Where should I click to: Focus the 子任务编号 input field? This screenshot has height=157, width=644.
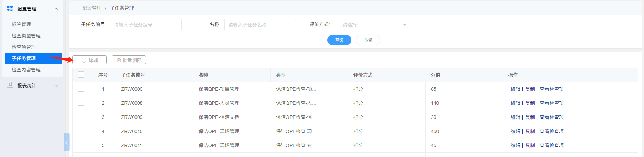pos(146,24)
